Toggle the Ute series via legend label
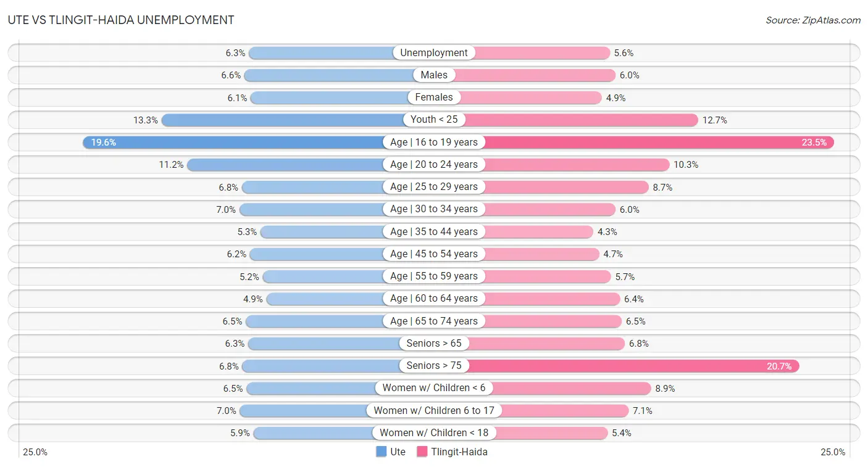This screenshot has width=868, height=467. [x=398, y=452]
